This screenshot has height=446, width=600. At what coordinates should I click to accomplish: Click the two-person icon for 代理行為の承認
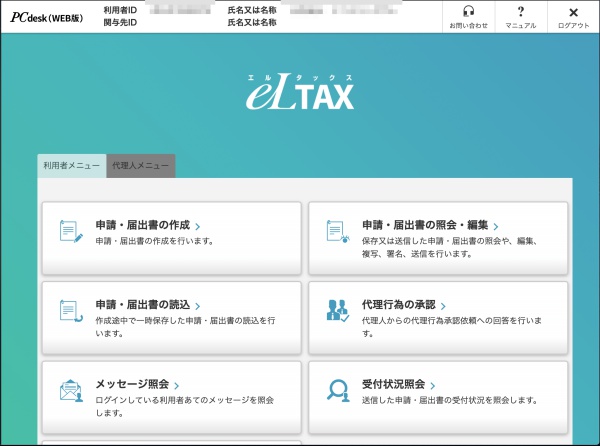(x=338, y=310)
